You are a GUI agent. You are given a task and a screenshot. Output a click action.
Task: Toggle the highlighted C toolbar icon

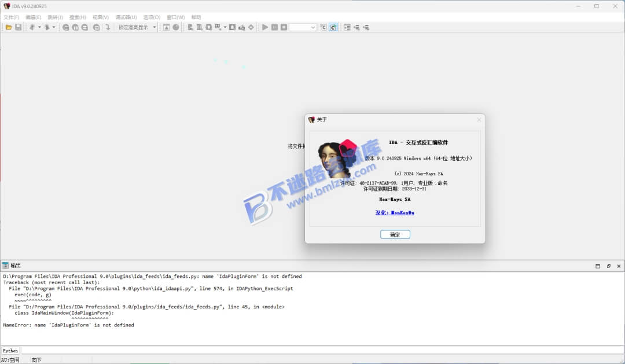pyautogui.click(x=333, y=28)
